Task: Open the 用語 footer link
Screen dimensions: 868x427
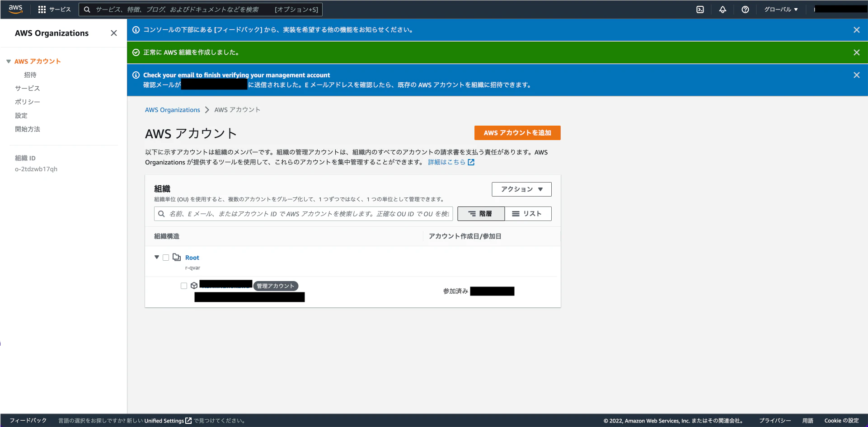Action: (808, 421)
